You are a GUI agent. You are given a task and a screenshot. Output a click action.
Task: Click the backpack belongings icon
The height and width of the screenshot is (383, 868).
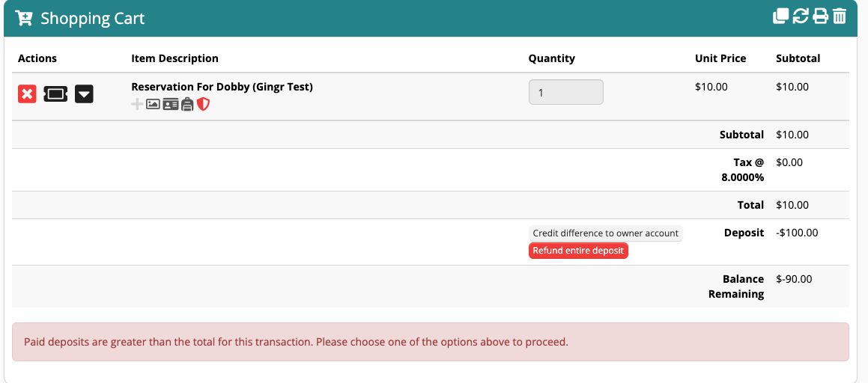[188, 104]
